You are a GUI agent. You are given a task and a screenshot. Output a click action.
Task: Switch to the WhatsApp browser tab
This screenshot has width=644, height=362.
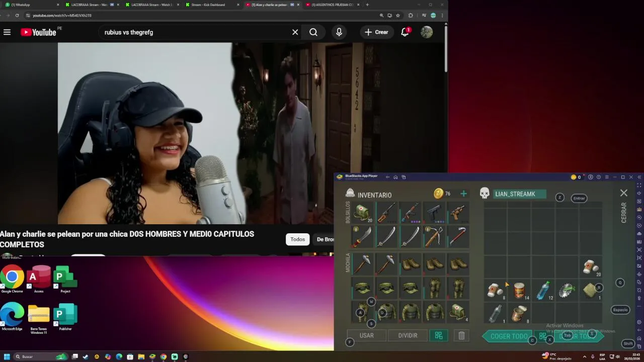31,5
